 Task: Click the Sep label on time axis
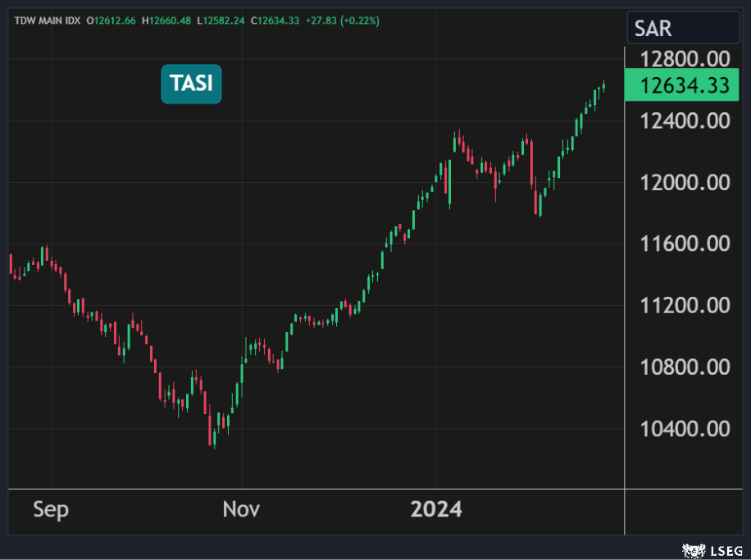(x=51, y=509)
